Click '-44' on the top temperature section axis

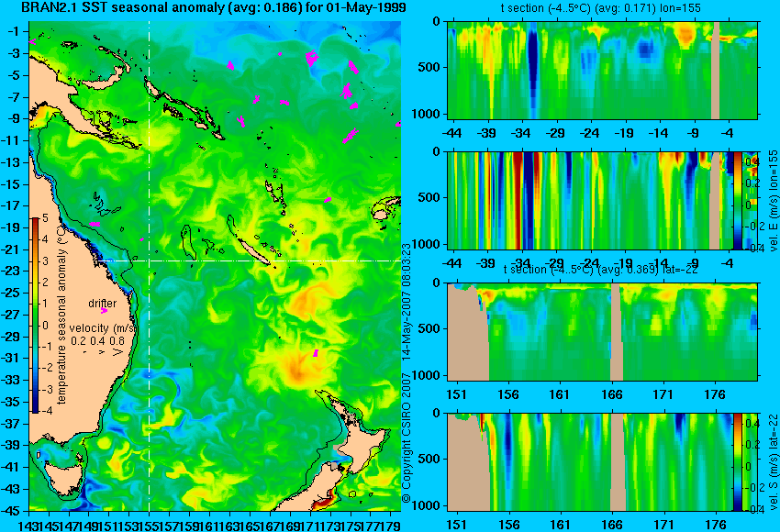452,133
